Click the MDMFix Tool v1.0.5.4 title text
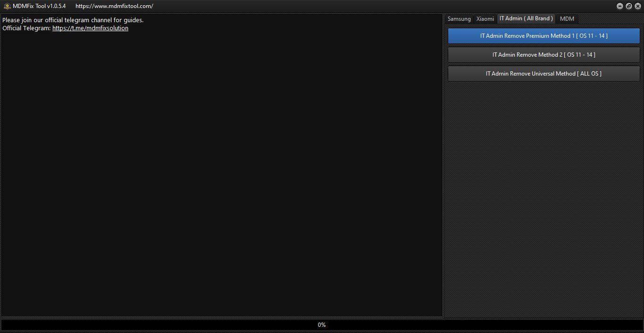The width and height of the screenshot is (644, 333). 39,6
